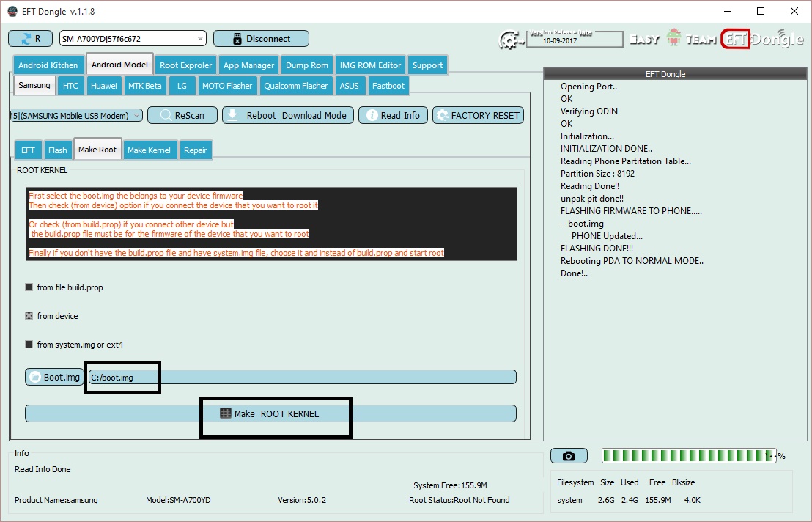Open the Android Kitchen tab
This screenshot has width=812, height=522.
(48, 65)
